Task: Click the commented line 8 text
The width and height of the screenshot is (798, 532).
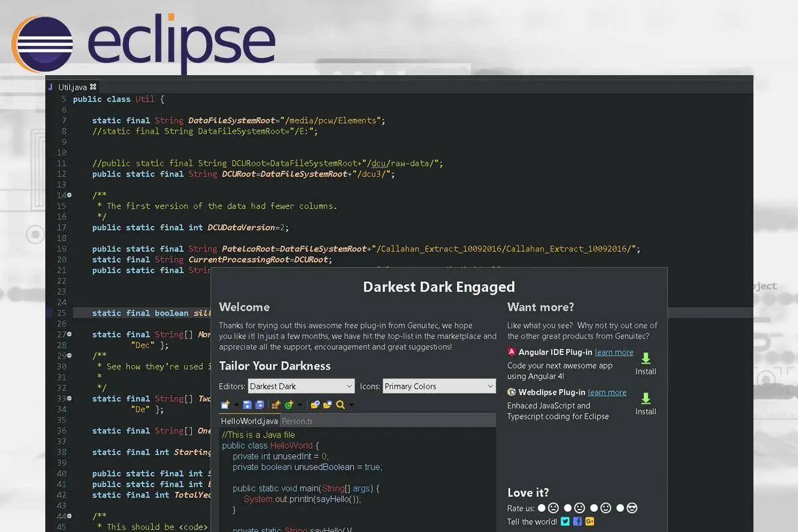Action: (205, 131)
